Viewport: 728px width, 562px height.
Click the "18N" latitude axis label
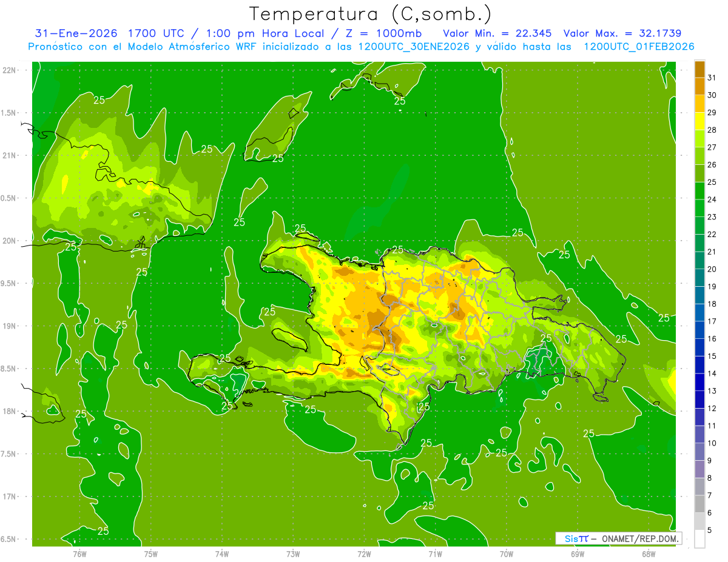[10, 411]
